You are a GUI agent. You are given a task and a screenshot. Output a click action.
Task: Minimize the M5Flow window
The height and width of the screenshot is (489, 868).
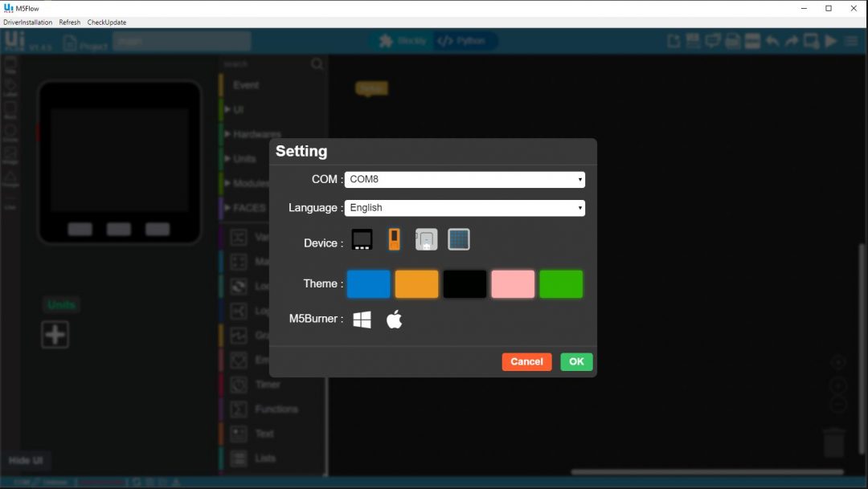tap(805, 8)
